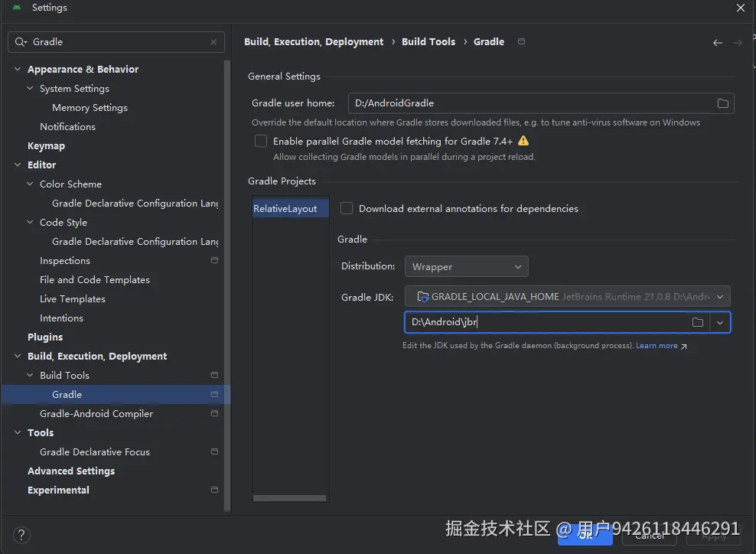The image size is (756, 554).
Task: Click project icon on selected Gradle row
Action: click(214, 394)
